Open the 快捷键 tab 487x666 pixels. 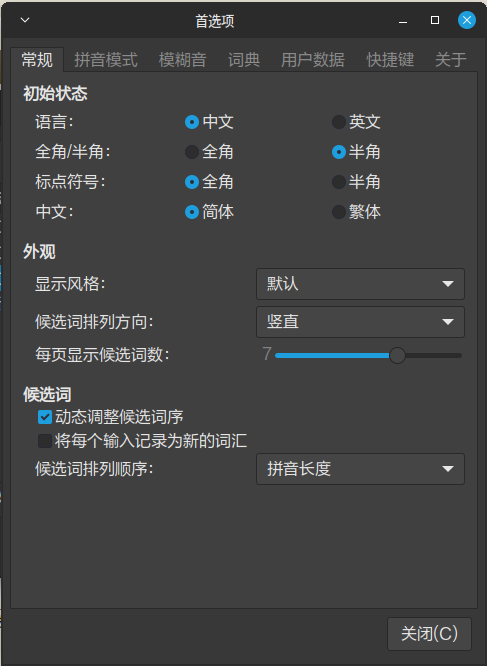click(390, 60)
